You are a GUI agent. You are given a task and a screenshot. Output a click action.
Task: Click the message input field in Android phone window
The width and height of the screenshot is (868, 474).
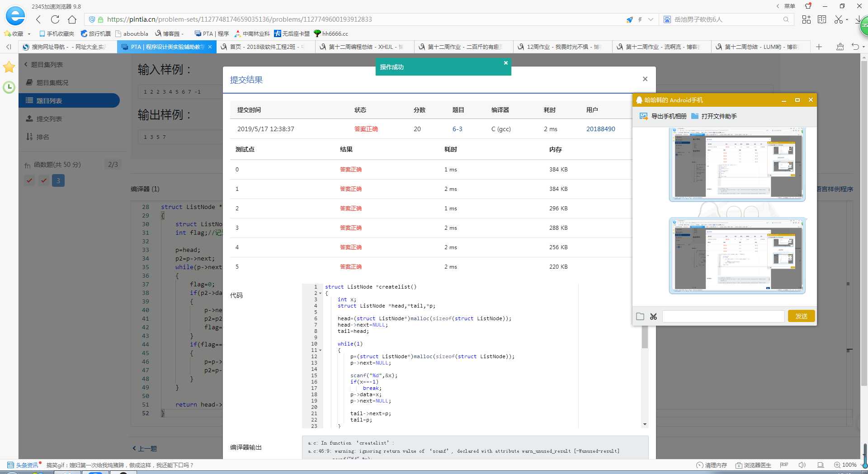(x=723, y=316)
